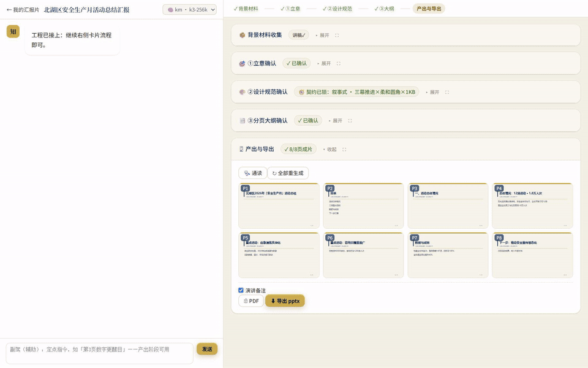Open slide thumbnail 总体情况：12场活动

click(x=532, y=206)
